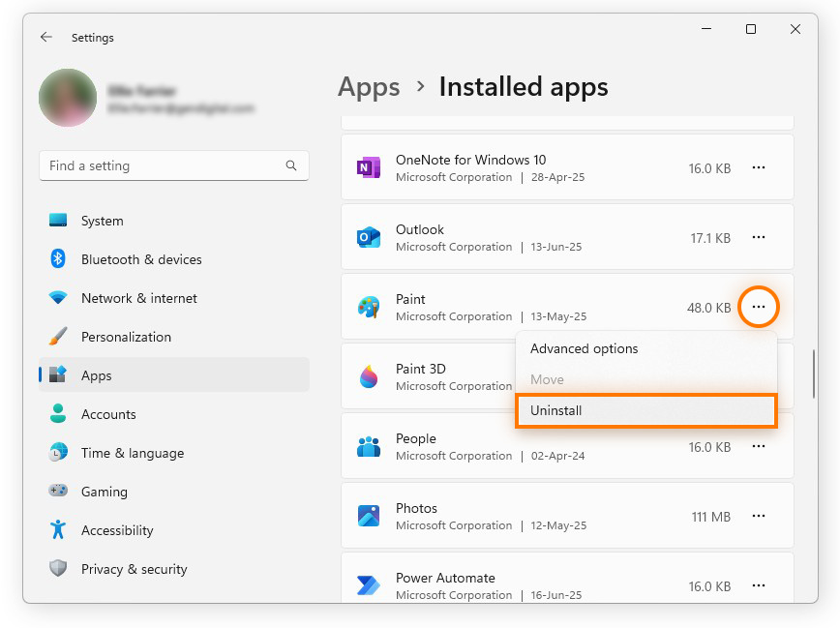Open the Privacy & security shield icon
The width and height of the screenshot is (840, 628).
(58, 568)
